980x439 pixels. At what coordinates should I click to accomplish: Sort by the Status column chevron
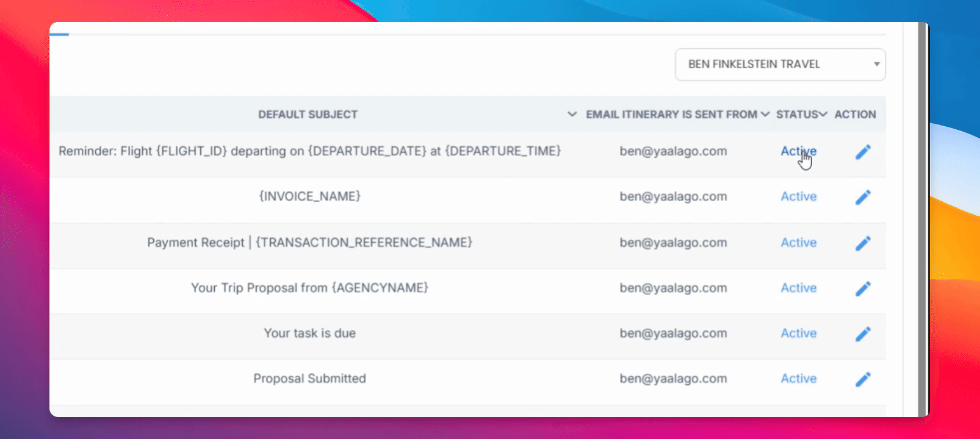823,114
